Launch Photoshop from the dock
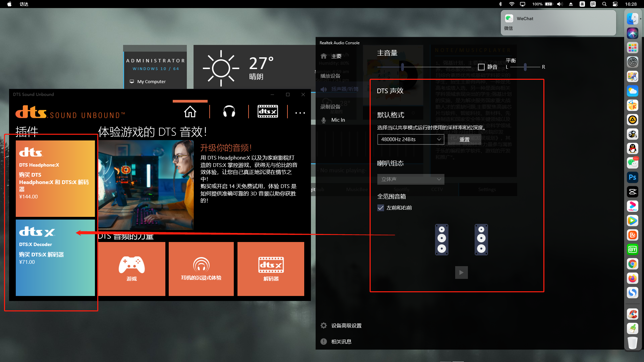644x362 pixels. click(x=633, y=177)
